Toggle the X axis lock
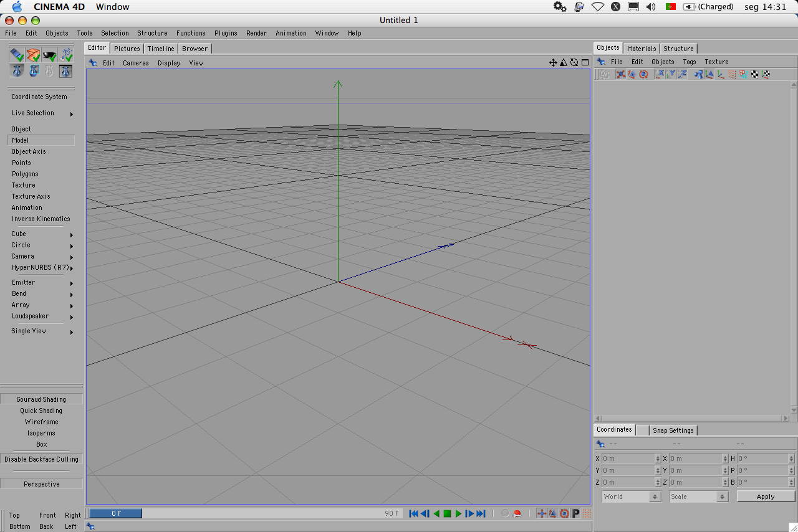This screenshot has height=532, width=798. click(x=660, y=74)
